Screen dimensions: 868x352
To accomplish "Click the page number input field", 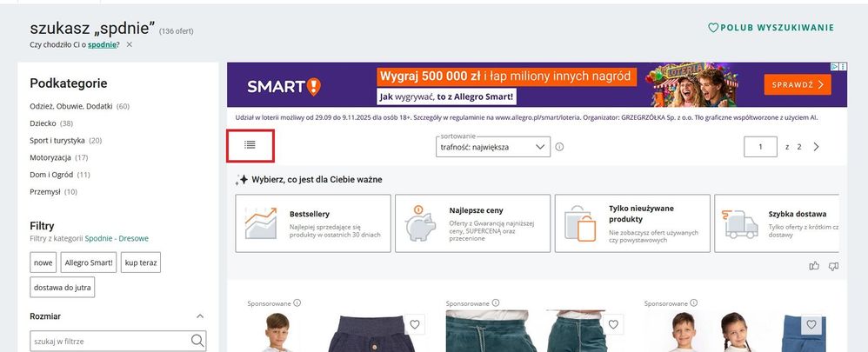I will pos(761,147).
